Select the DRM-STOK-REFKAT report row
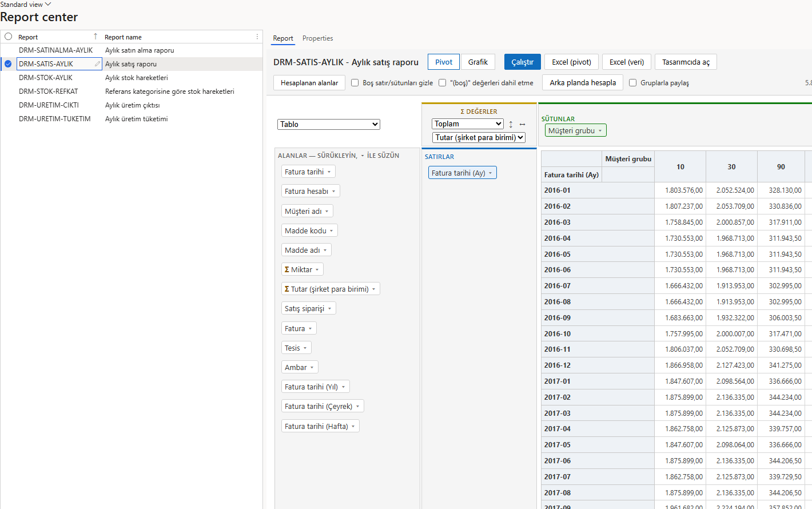812x509 pixels. 132,92
